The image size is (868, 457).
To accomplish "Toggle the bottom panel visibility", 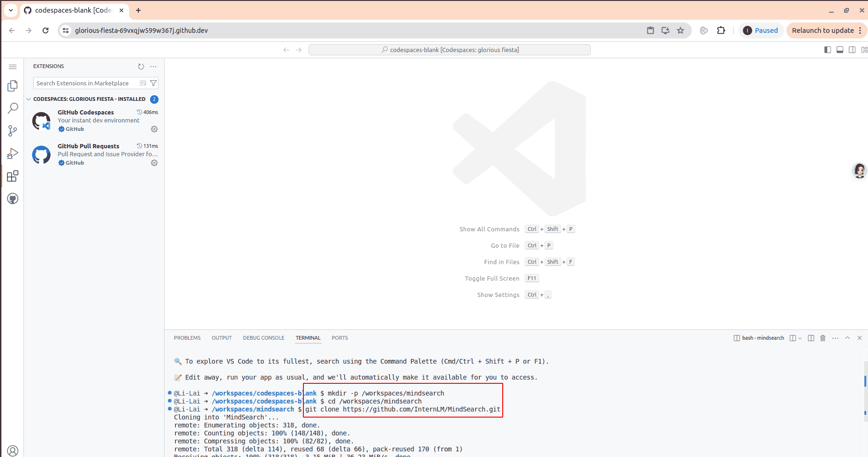I will tap(840, 50).
